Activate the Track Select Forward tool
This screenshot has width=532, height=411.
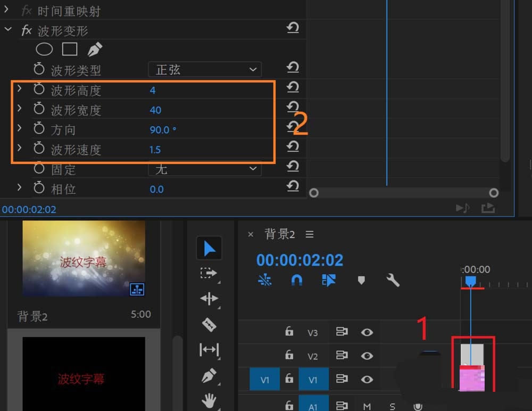tap(209, 273)
